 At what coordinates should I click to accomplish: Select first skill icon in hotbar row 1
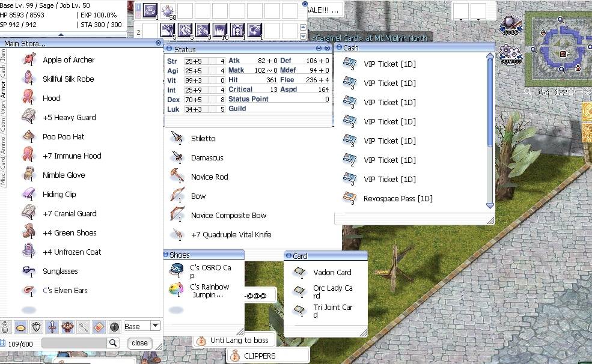tap(150, 11)
